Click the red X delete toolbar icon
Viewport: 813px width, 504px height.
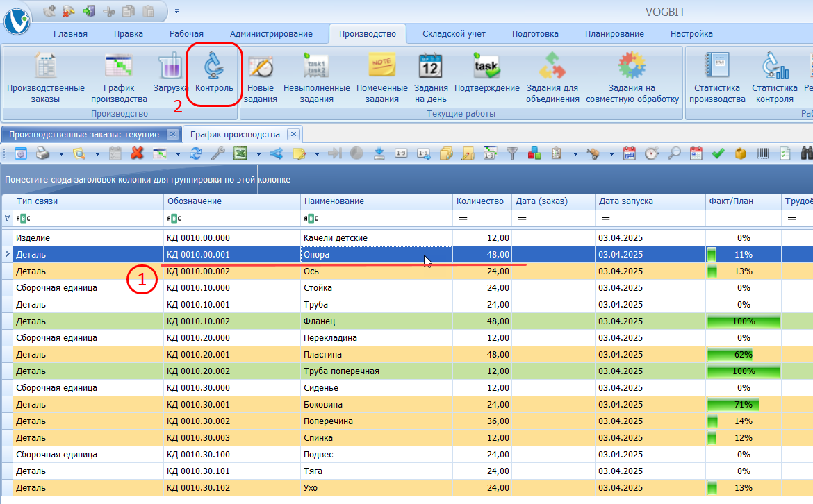[x=137, y=153]
